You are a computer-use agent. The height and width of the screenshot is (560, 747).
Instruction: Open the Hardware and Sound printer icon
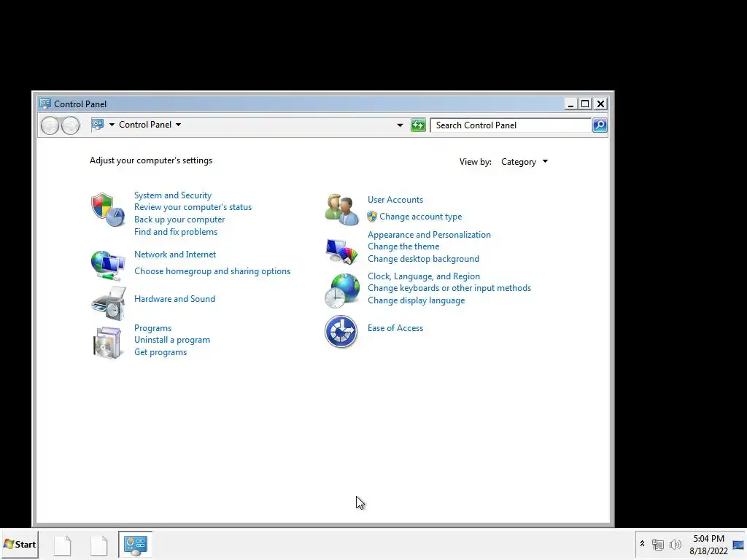(x=109, y=303)
